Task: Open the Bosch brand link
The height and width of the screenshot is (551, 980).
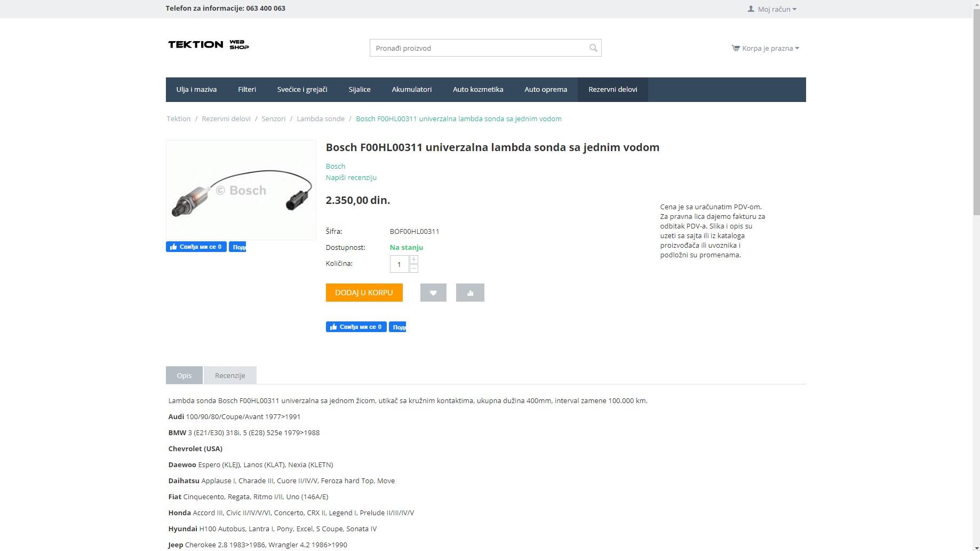Action: pyautogui.click(x=335, y=166)
